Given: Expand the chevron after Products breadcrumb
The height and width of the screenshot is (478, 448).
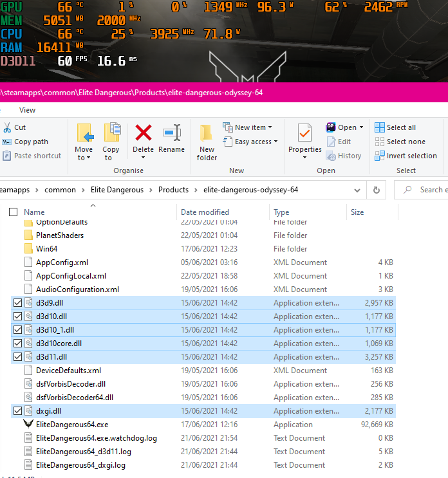Looking at the screenshot, I should (196, 190).
